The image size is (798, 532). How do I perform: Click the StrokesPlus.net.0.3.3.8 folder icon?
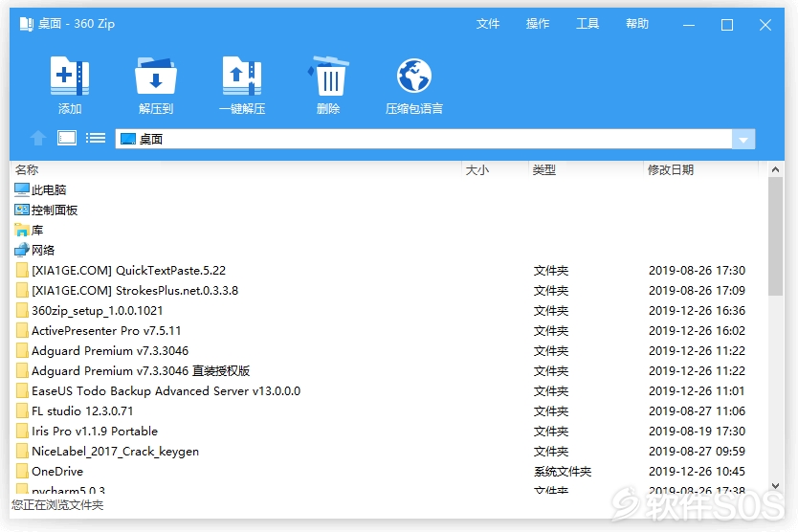coord(22,290)
